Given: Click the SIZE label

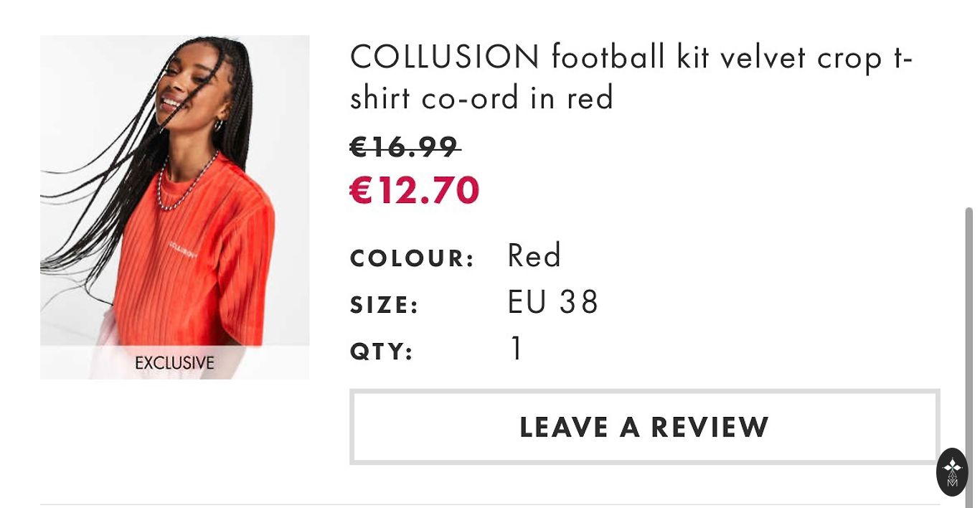Looking at the screenshot, I should coord(384,306).
